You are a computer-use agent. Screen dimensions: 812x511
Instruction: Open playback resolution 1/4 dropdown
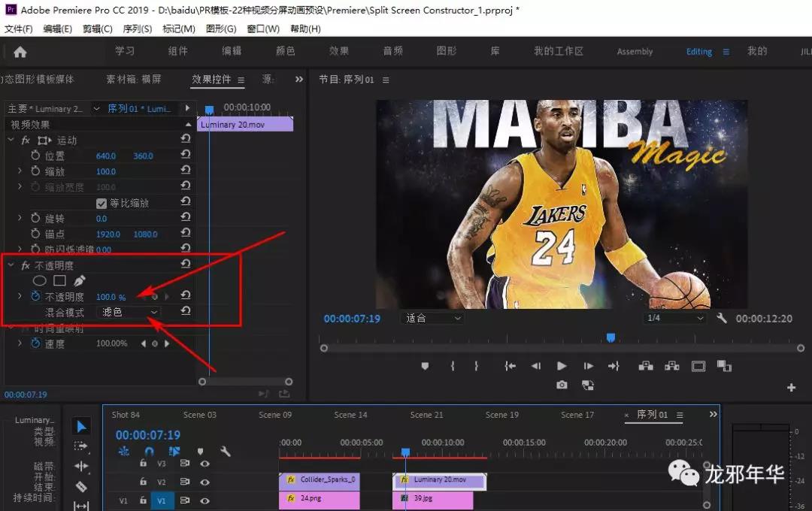pos(674,318)
